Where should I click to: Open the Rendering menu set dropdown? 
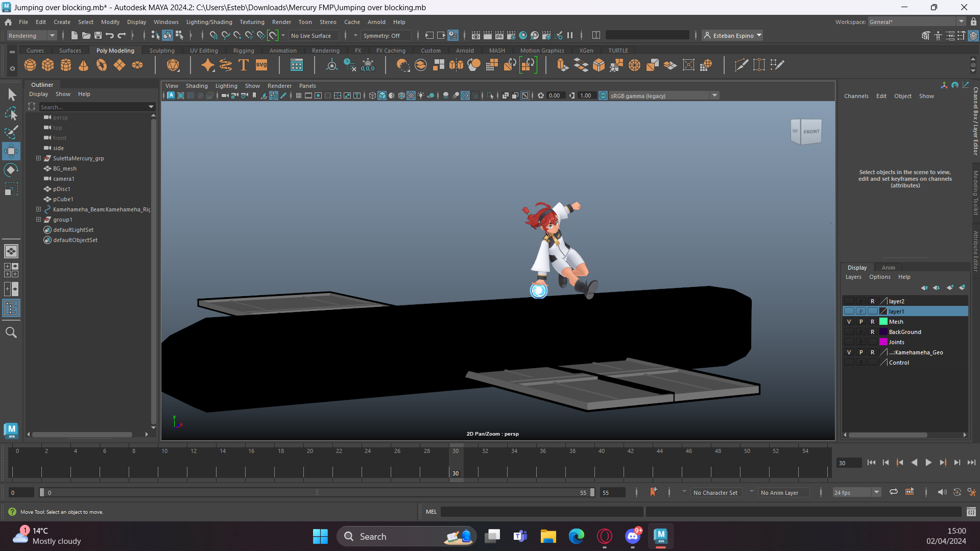coord(31,36)
